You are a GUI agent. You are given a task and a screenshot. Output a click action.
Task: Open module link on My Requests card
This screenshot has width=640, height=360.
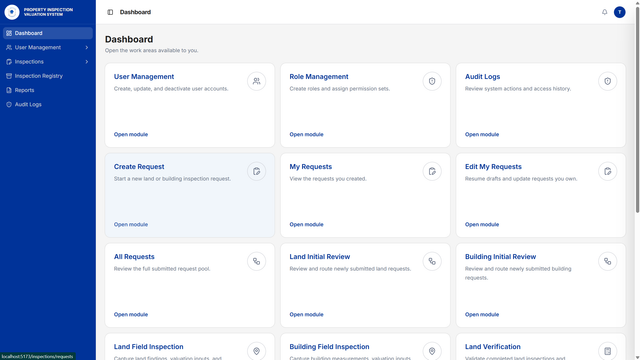click(306, 224)
